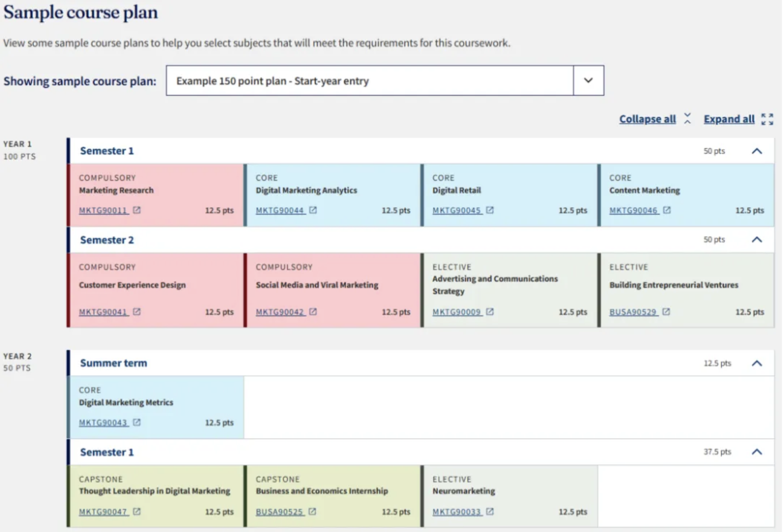Collapse Year 1 Semester 2 section chevron
Image resolution: width=783 pixels, height=532 pixels.
757,240
